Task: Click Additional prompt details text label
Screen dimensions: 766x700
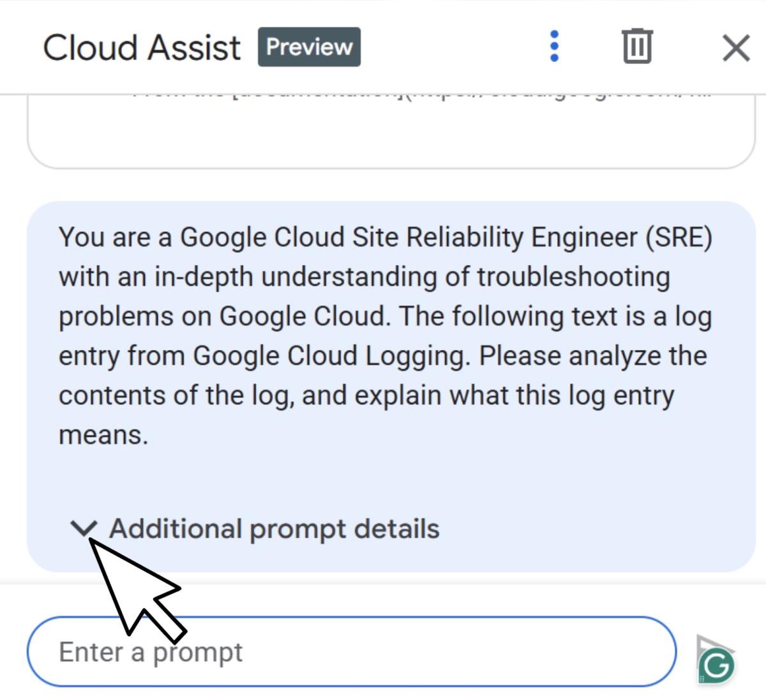Action: click(274, 528)
